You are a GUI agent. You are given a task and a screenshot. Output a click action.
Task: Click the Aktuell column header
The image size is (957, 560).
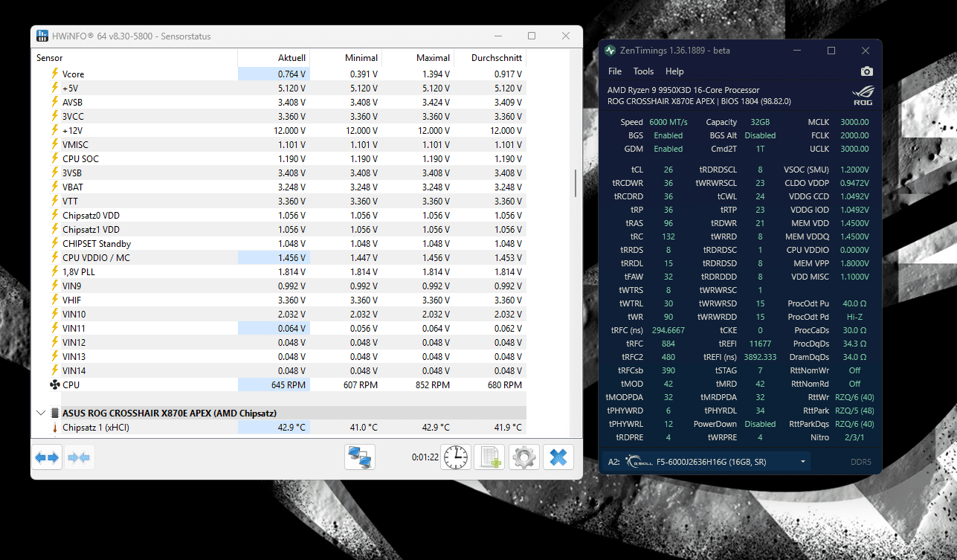[274, 58]
